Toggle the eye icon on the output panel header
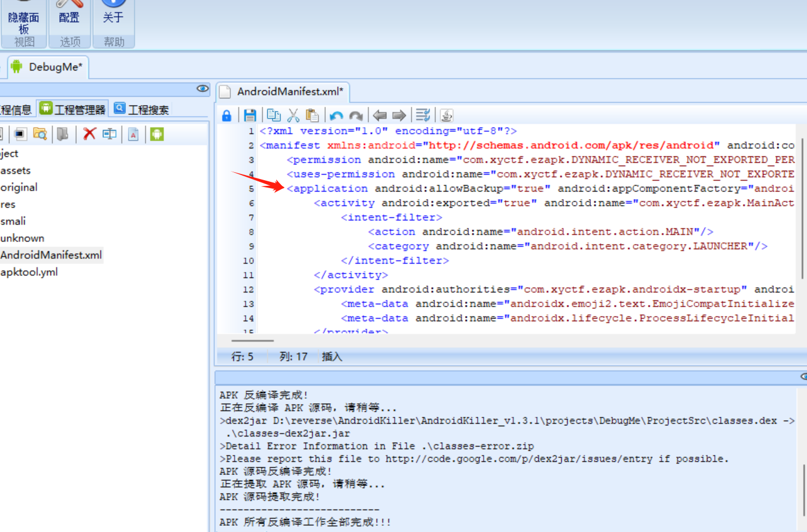The width and height of the screenshot is (807, 532). pyautogui.click(x=803, y=377)
